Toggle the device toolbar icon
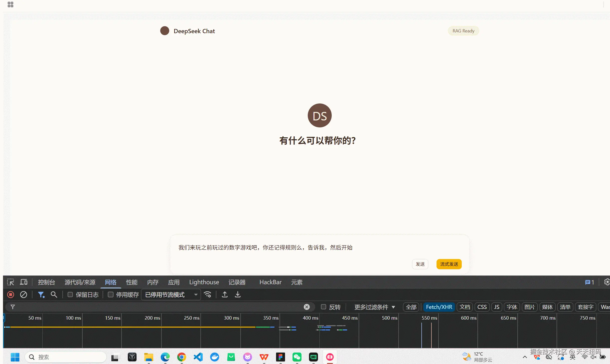The height and width of the screenshot is (364, 610). (24, 282)
